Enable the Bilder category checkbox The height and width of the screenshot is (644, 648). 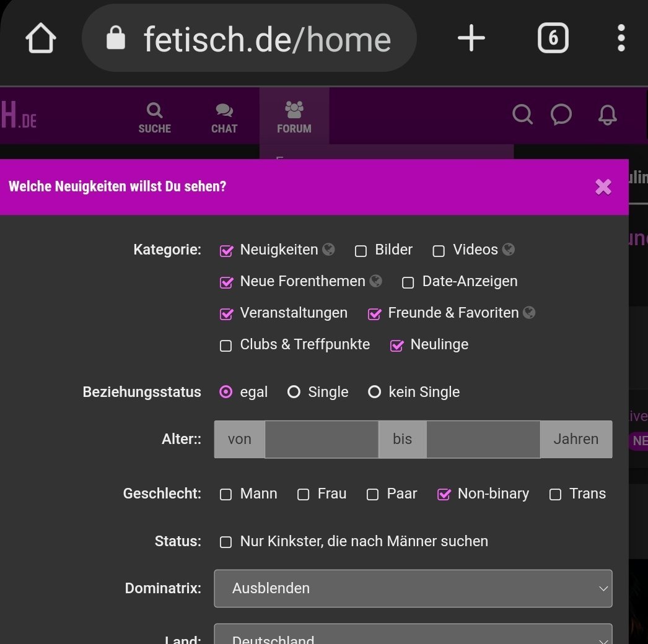(361, 251)
